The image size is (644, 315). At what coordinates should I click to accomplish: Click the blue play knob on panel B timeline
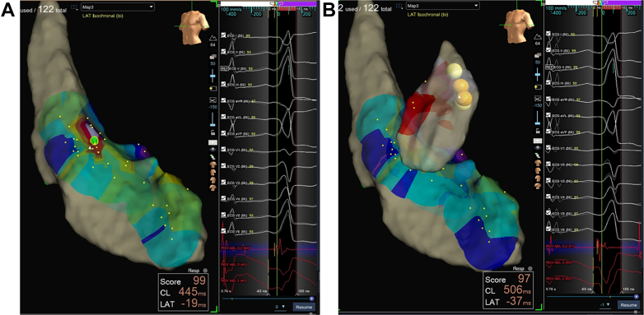tap(637, 297)
